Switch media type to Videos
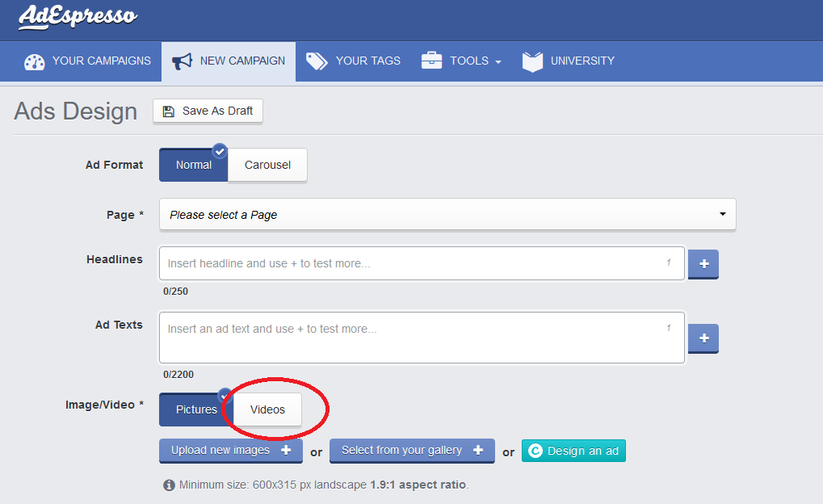 (x=267, y=409)
